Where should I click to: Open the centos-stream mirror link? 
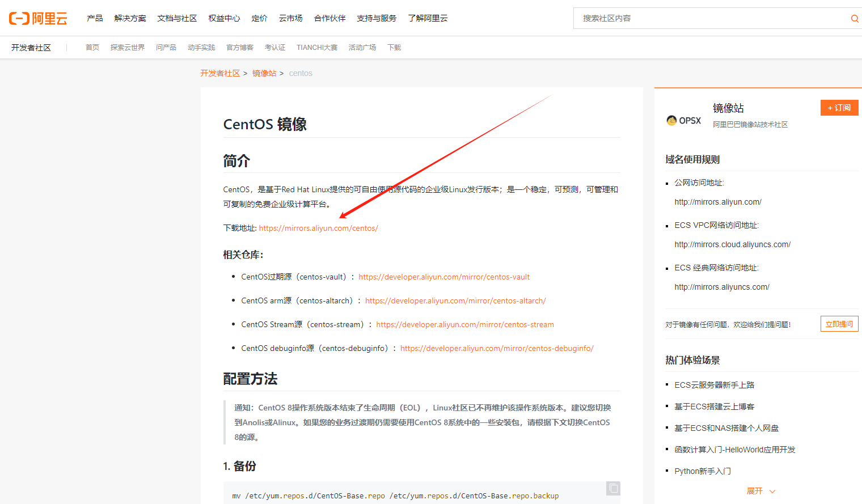(465, 324)
